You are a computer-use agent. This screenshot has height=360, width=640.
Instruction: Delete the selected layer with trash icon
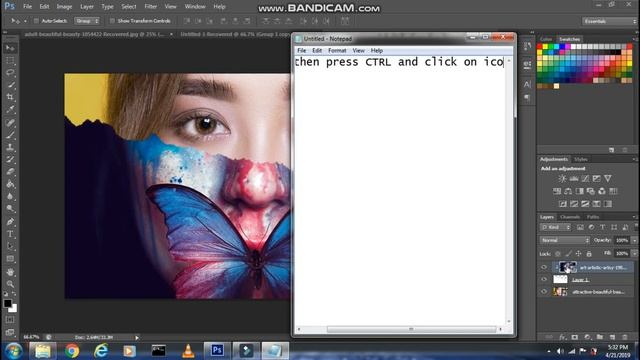[624, 337]
